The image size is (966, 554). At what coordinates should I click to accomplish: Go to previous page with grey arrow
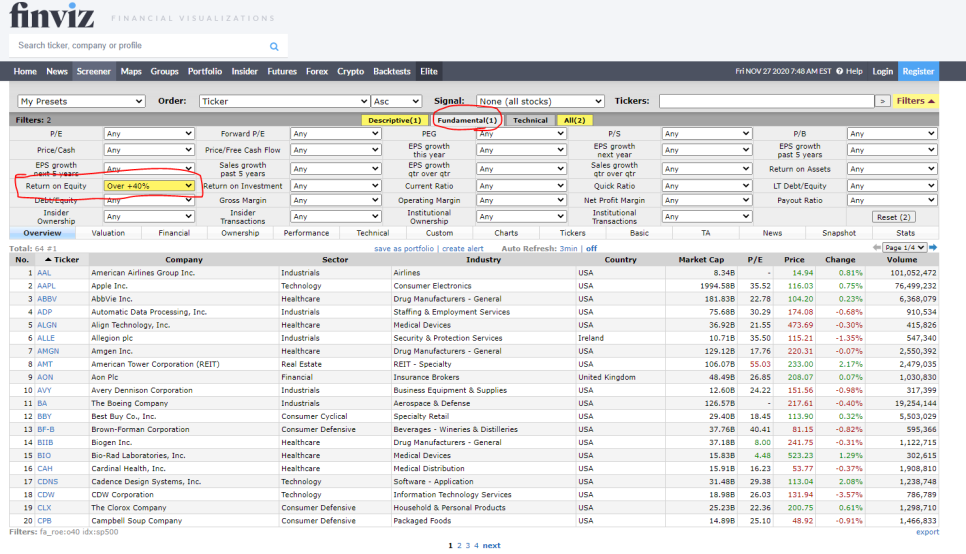[877, 247]
